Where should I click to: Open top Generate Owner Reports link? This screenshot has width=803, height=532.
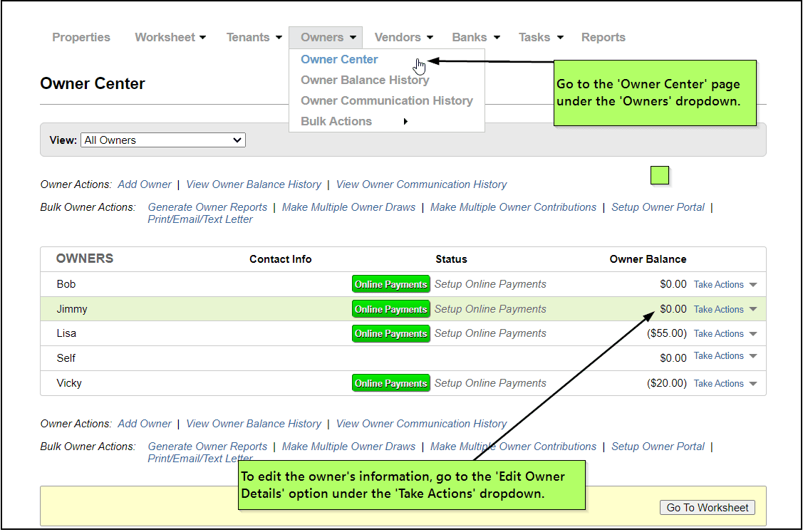pos(207,207)
